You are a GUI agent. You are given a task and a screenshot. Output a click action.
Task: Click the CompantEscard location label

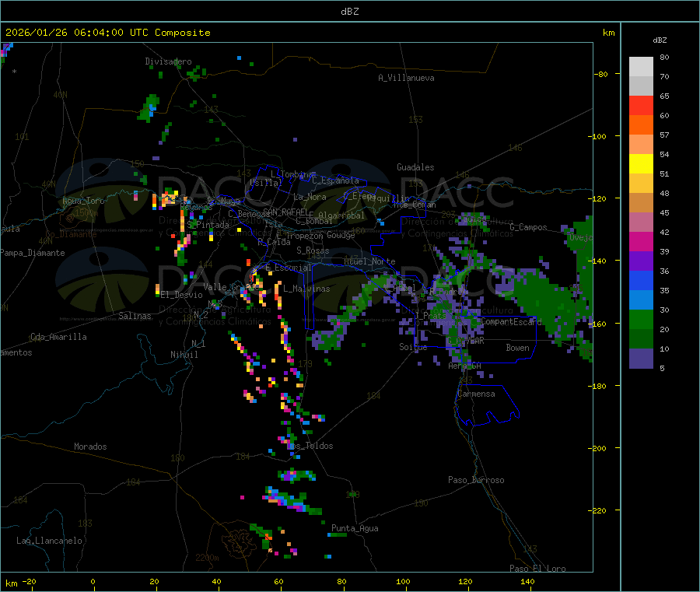pyautogui.click(x=511, y=321)
